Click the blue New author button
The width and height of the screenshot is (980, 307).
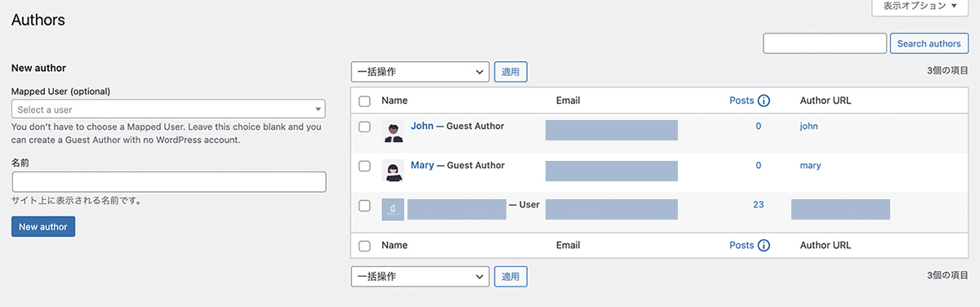[x=43, y=226]
